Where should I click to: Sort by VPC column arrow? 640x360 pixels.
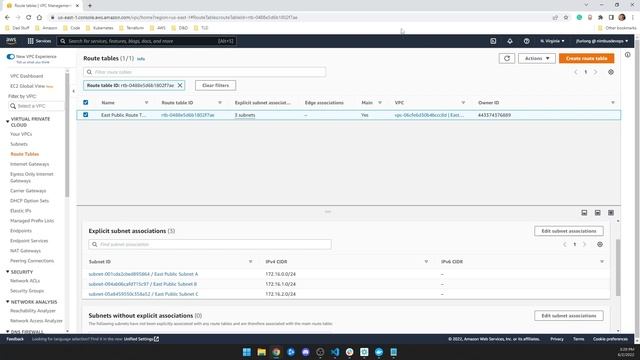(463, 103)
